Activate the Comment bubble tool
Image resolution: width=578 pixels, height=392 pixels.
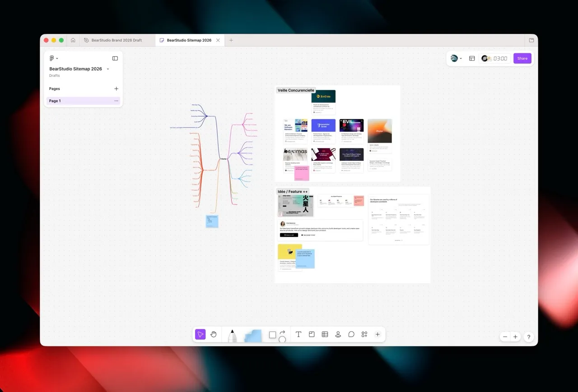click(x=351, y=334)
